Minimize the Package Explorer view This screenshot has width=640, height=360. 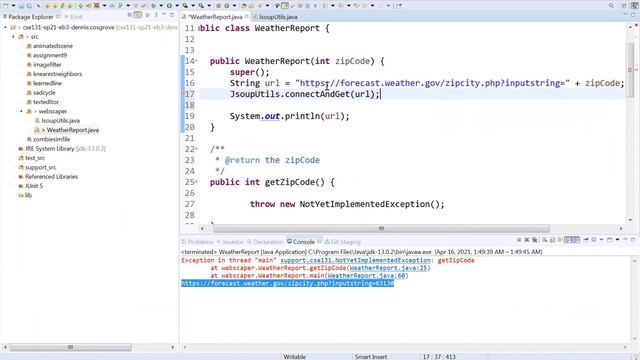click(x=164, y=14)
